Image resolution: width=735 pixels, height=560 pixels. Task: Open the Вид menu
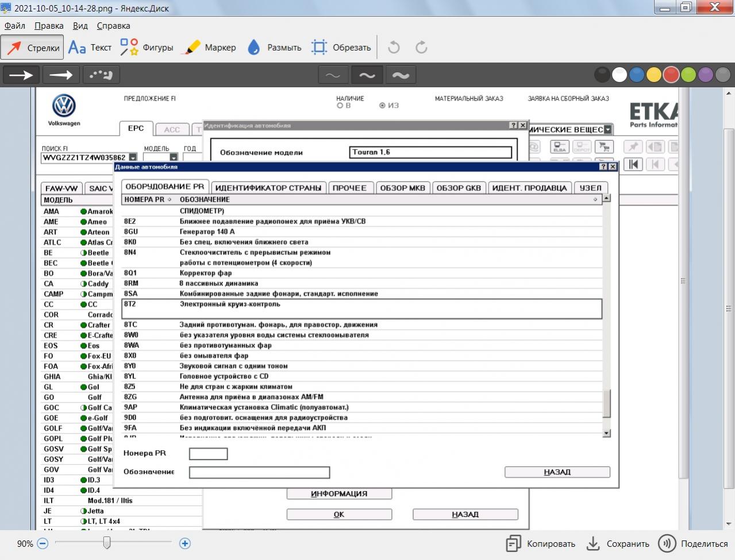pos(80,26)
